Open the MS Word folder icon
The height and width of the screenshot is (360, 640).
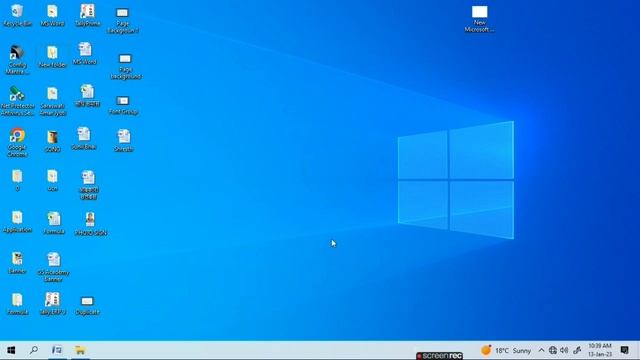point(52,16)
